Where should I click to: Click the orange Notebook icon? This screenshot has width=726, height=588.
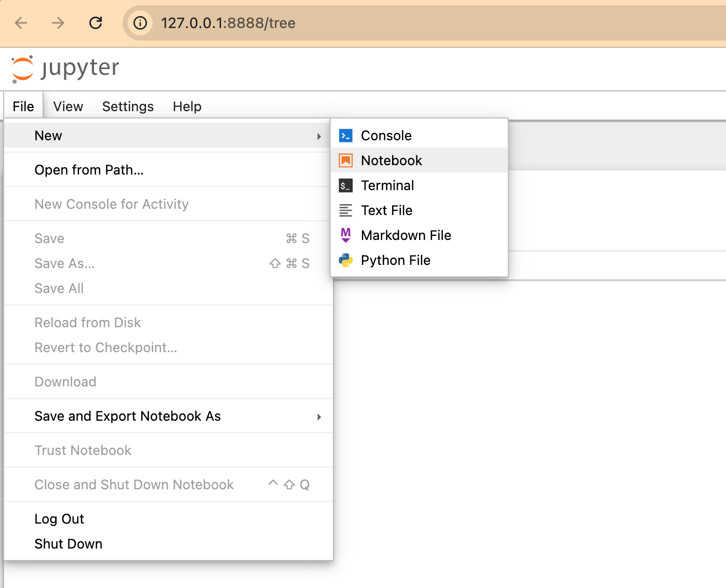[x=345, y=161]
